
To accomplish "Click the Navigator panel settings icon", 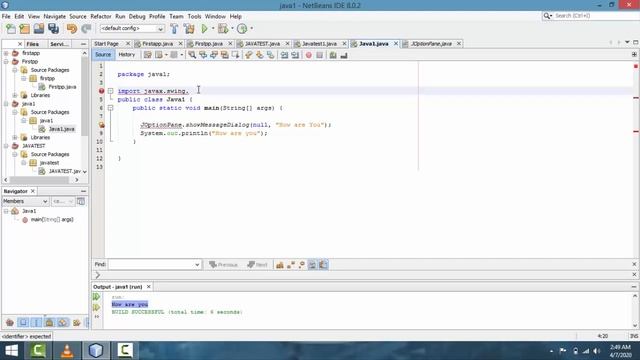I will click(81, 201).
